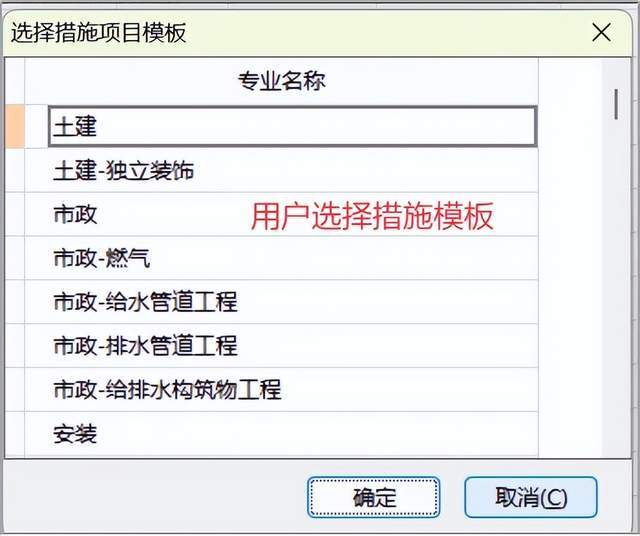640x536 pixels.
Task: Select the 土建 template row
Action: pos(290,127)
